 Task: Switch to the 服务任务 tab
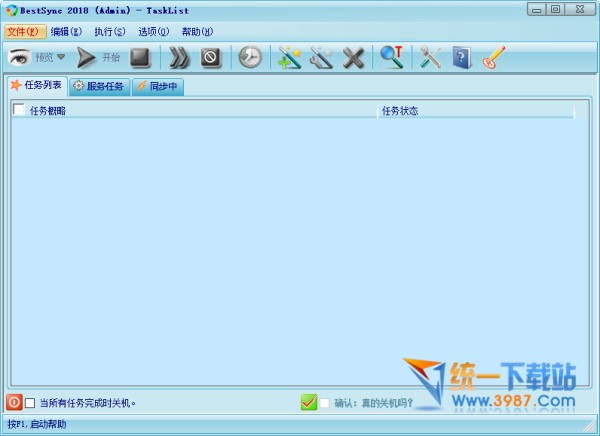click(x=99, y=87)
